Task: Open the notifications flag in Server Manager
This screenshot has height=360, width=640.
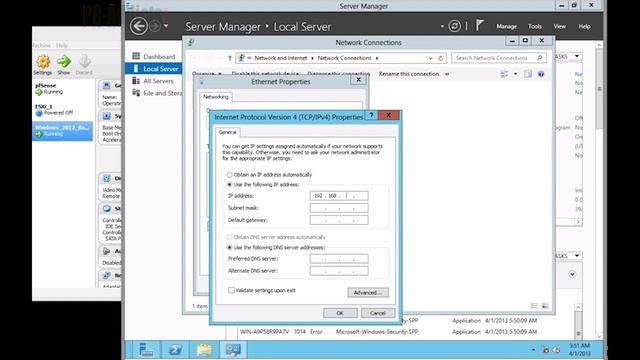Action: [x=480, y=26]
